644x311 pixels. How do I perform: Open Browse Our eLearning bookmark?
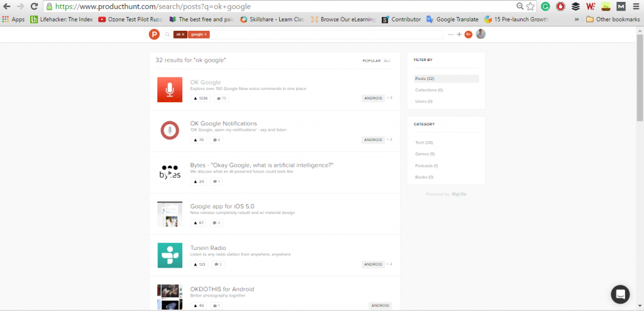click(x=343, y=20)
